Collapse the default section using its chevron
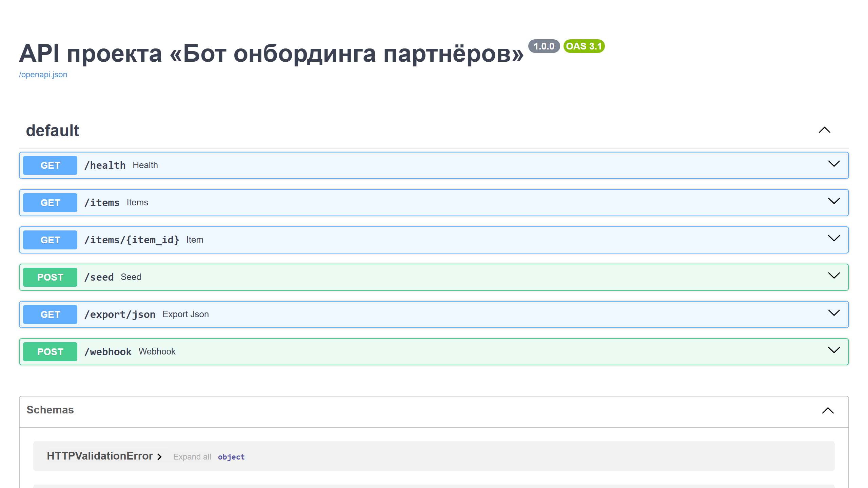The height and width of the screenshot is (488, 868). coord(825,130)
